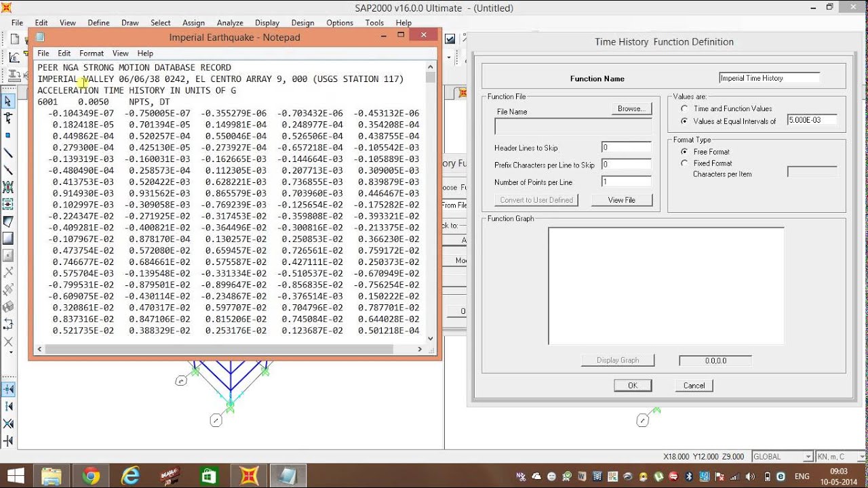Screen dimensions: 868x488
Task: Open Notepad View menu
Action: tap(121, 53)
